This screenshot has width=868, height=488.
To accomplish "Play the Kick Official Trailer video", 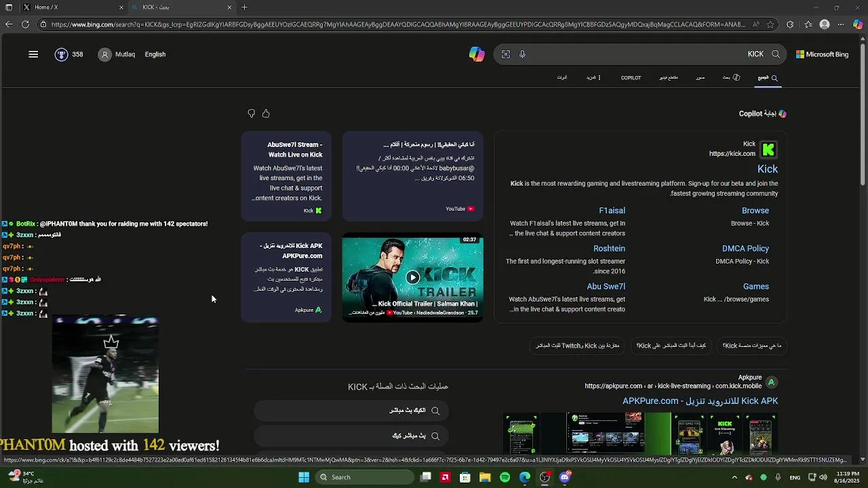I will click(412, 277).
